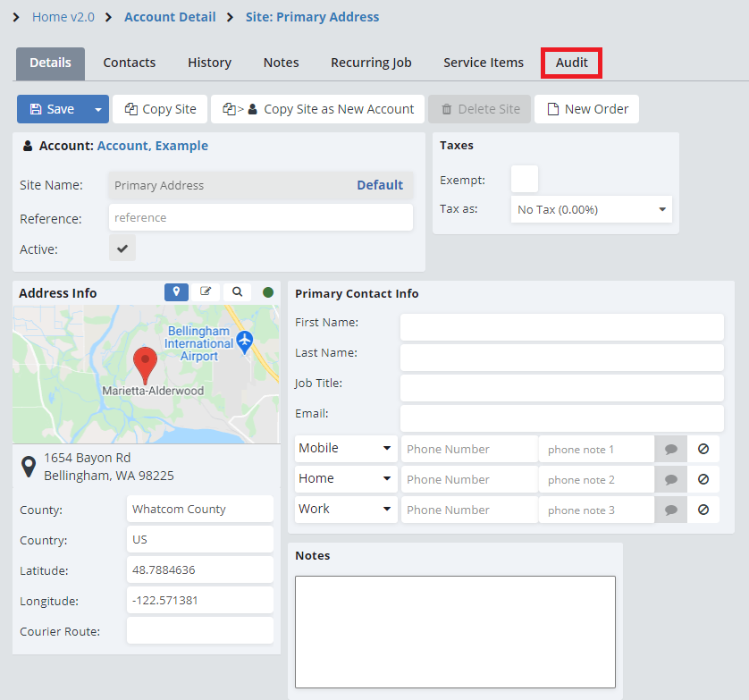Click the New Order button
The image size is (749, 700).
[586, 109]
